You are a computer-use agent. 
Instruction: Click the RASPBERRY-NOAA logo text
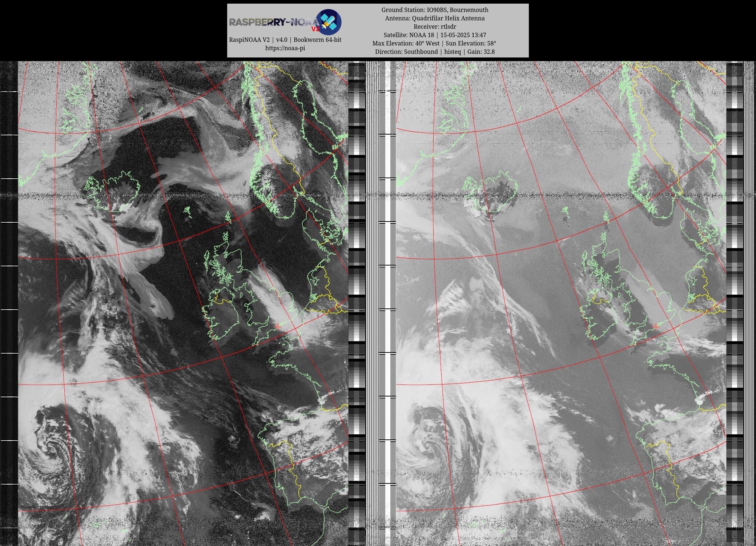pos(274,23)
